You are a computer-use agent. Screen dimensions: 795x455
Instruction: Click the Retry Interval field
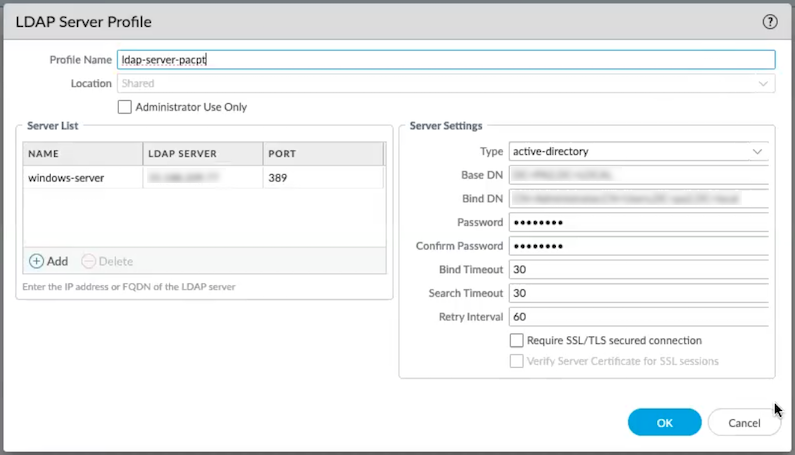pos(638,316)
